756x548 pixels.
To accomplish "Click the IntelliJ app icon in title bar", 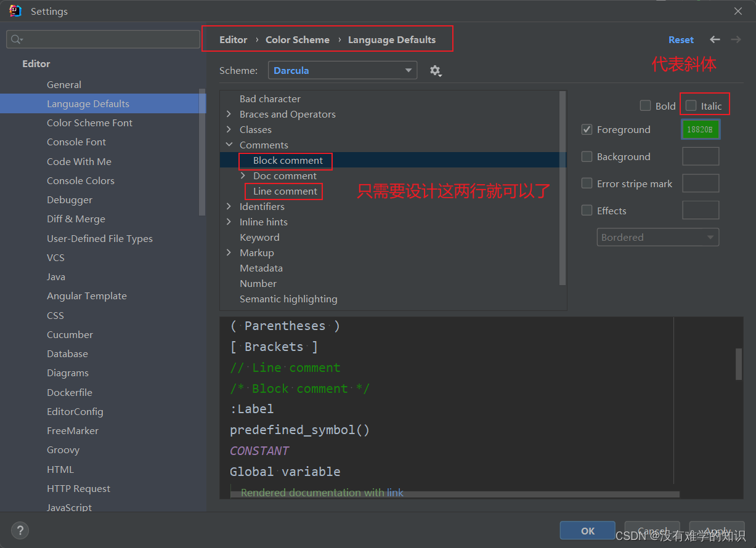I will pos(15,11).
